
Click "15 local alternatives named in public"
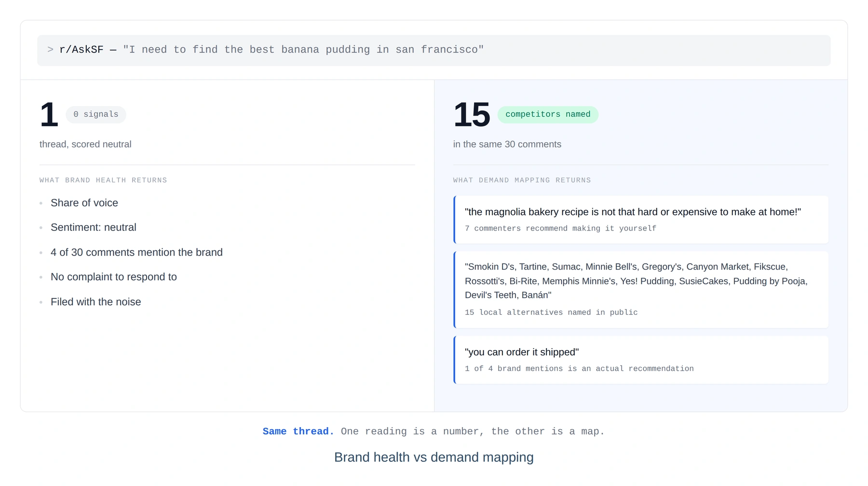[551, 312]
